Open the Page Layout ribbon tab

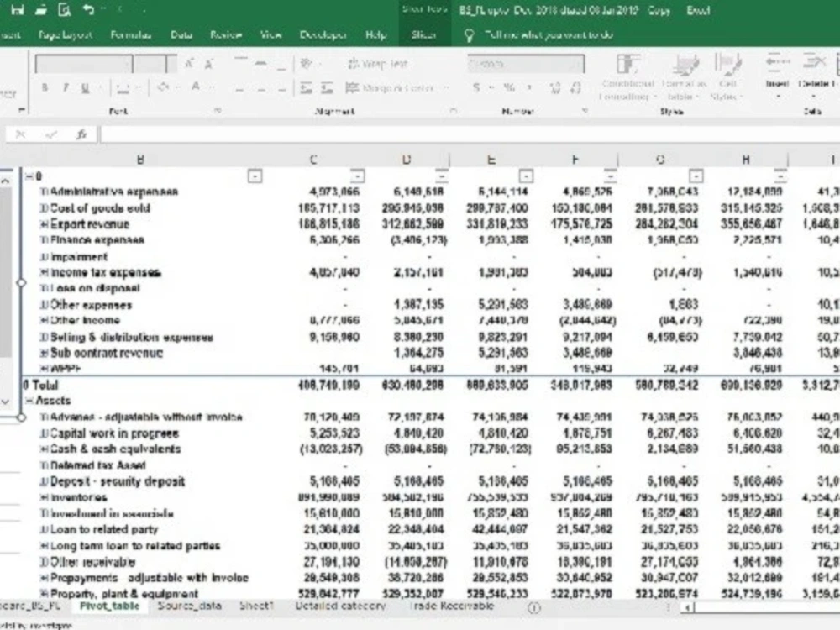click(65, 35)
